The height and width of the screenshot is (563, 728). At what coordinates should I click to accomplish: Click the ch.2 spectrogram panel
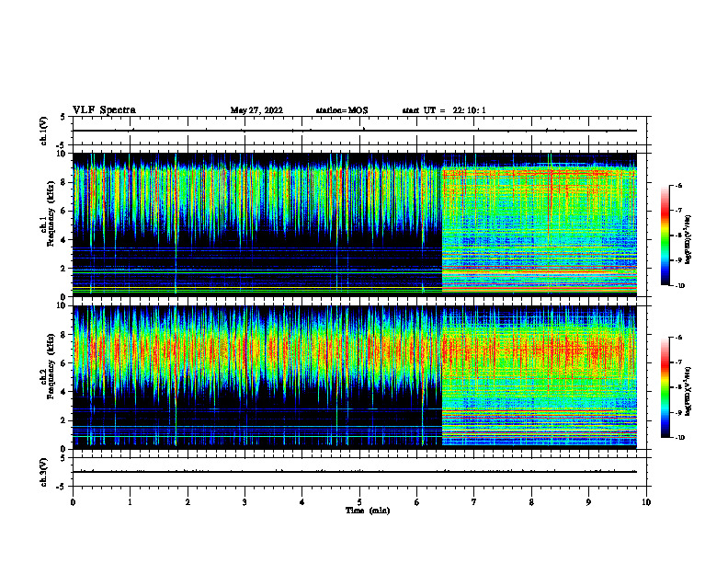tap(355, 377)
